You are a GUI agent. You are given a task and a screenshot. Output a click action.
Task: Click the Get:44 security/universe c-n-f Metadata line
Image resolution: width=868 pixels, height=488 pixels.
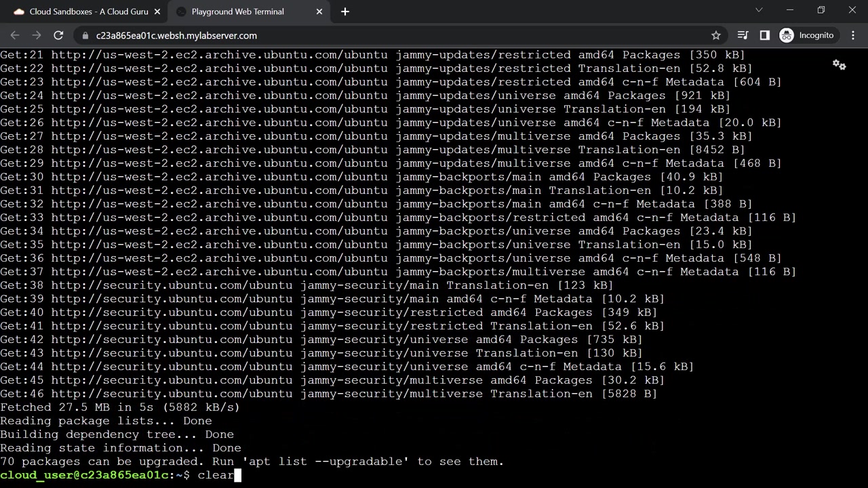coord(347,367)
